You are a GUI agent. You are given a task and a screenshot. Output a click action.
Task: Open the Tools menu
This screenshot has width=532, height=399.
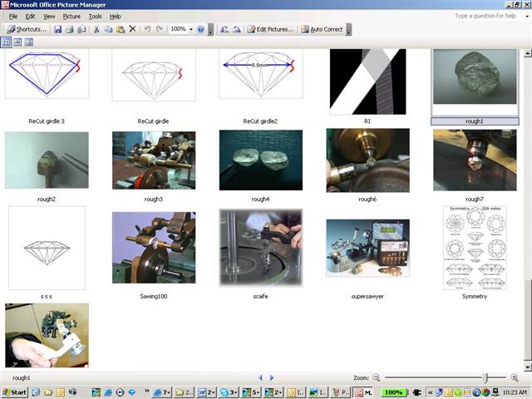[x=95, y=17]
